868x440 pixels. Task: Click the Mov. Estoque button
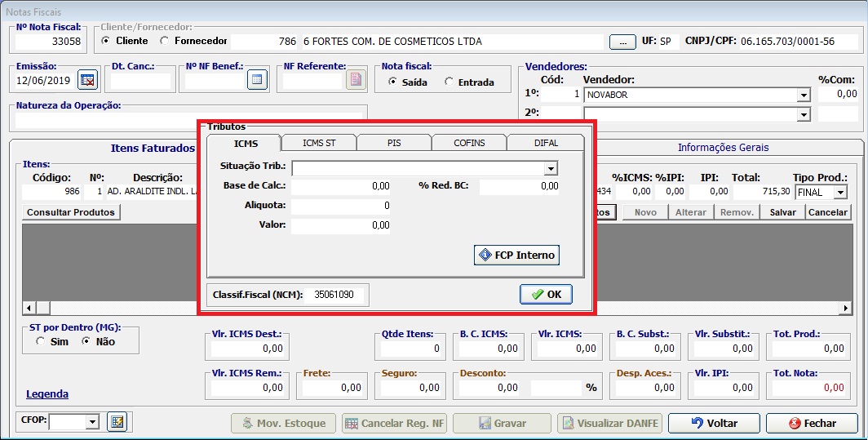[283, 424]
